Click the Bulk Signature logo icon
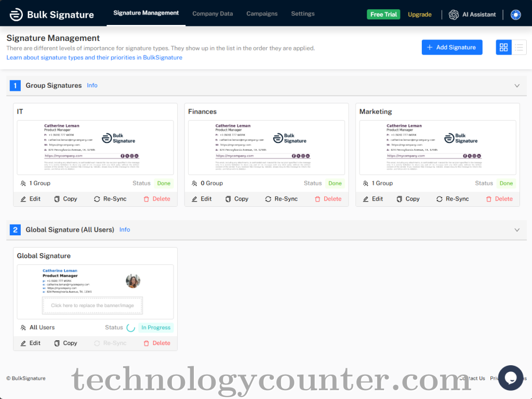532x399 pixels. tap(16, 15)
